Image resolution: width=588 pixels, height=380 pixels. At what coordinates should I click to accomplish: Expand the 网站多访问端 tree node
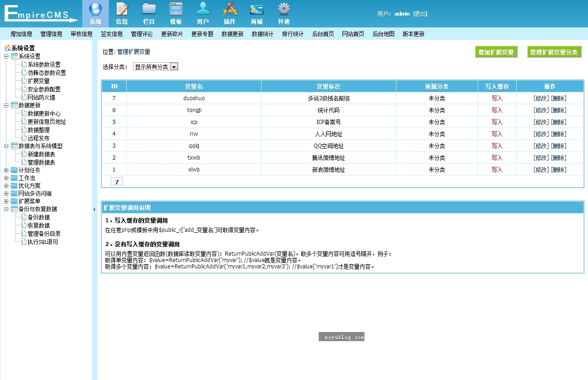(6, 193)
